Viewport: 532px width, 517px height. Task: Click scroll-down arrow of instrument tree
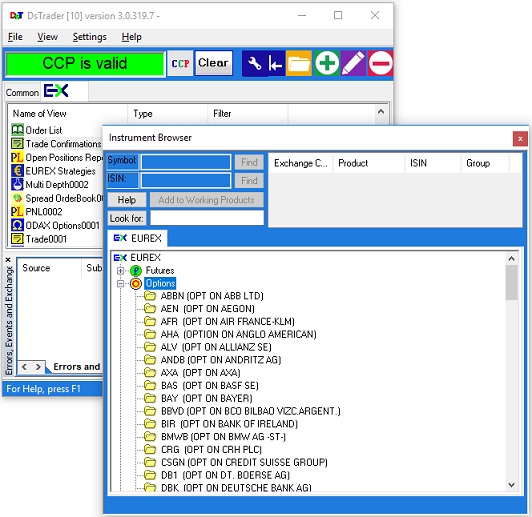(511, 484)
